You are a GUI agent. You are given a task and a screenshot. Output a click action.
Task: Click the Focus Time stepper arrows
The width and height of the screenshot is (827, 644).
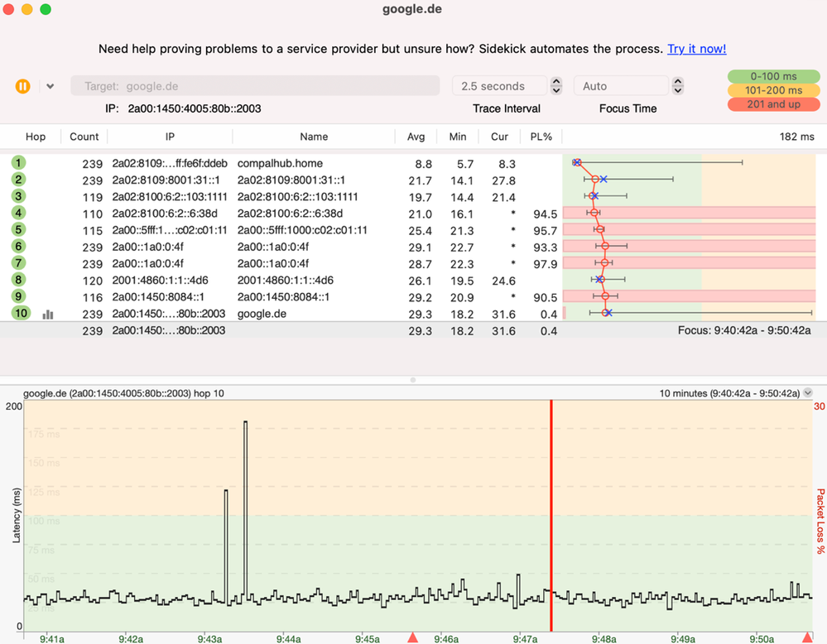point(678,86)
